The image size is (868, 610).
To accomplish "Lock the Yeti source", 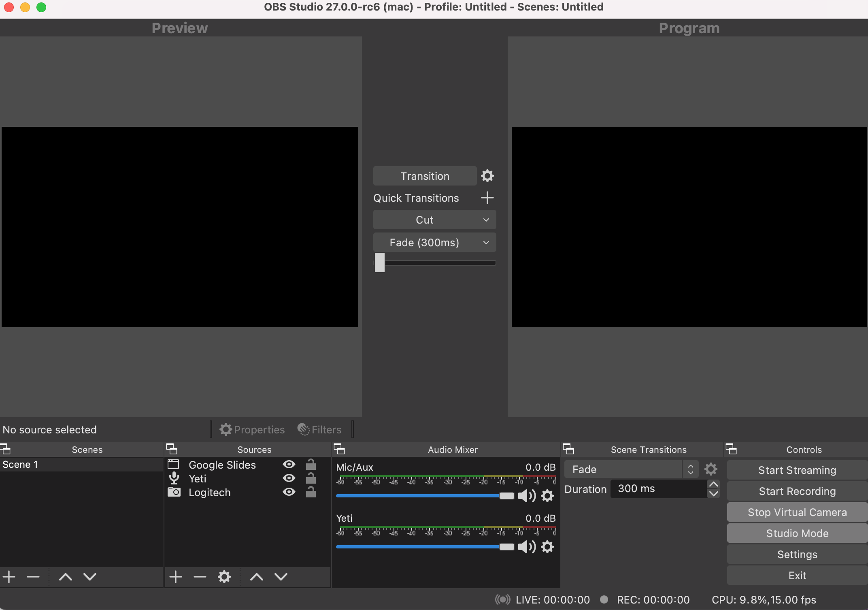I will [x=311, y=478].
